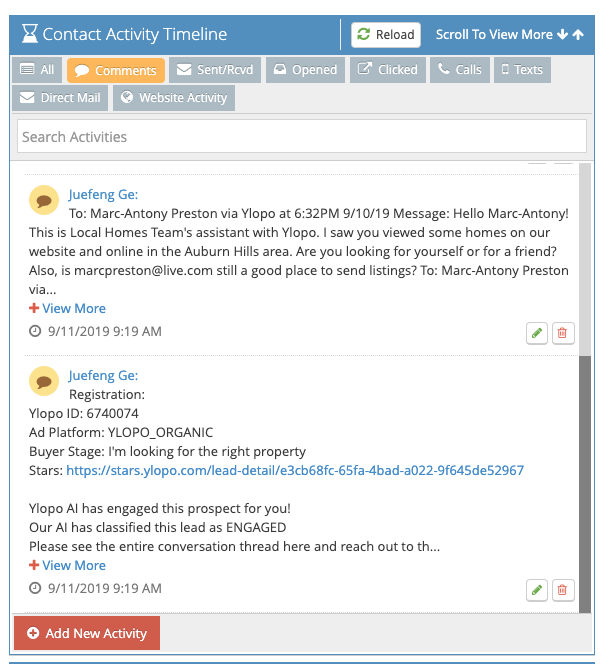This screenshot has width=602, height=664.
Task: Click the red trash icon on first comment
Action: (x=563, y=333)
